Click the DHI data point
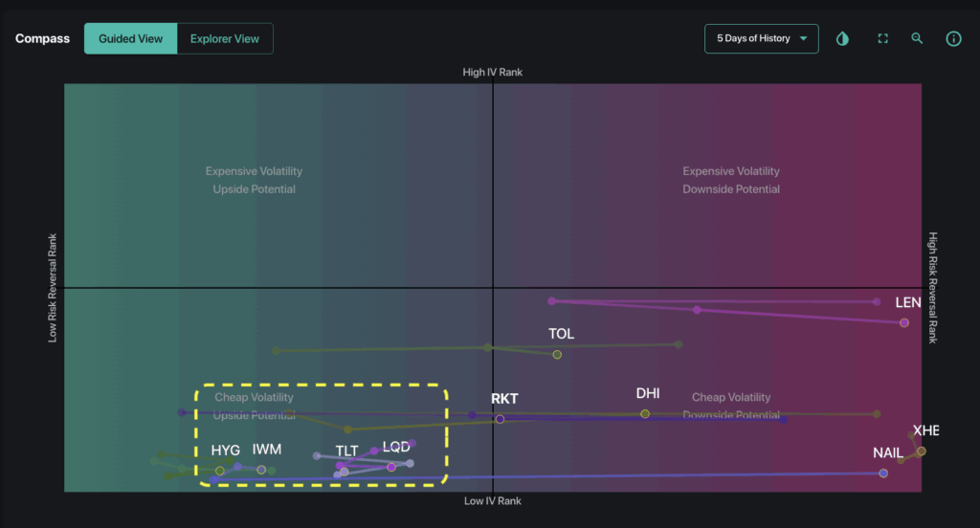This screenshot has height=528, width=980. 645,413
